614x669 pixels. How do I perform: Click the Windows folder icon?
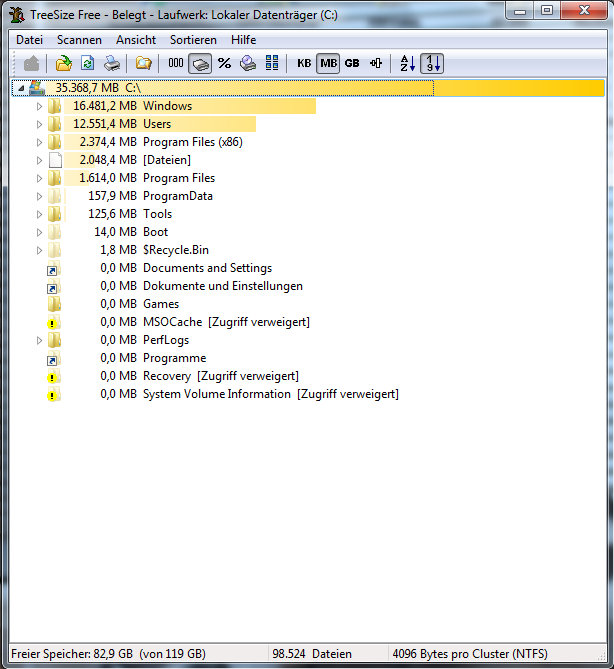tap(54, 106)
